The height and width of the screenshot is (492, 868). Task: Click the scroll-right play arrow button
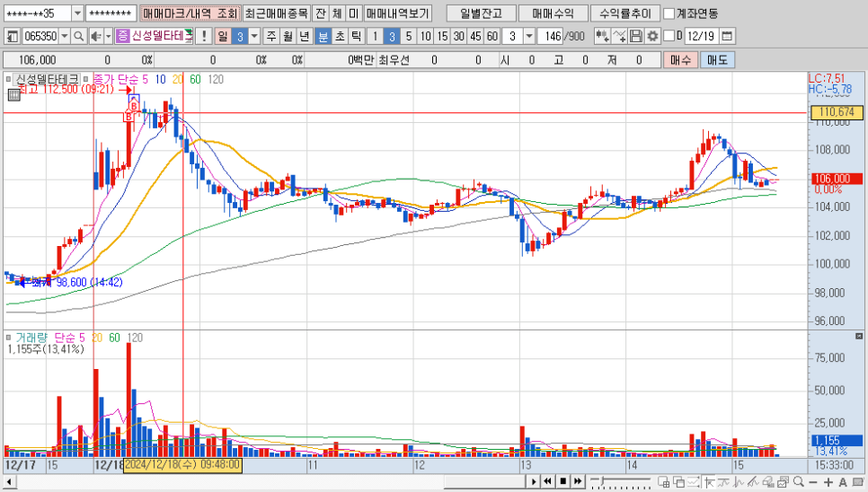[534, 481]
